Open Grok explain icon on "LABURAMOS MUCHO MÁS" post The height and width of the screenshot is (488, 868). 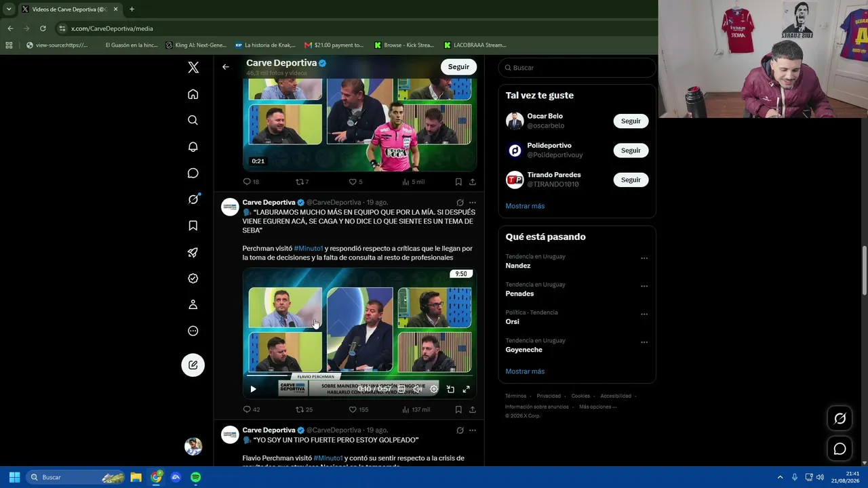(460, 203)
